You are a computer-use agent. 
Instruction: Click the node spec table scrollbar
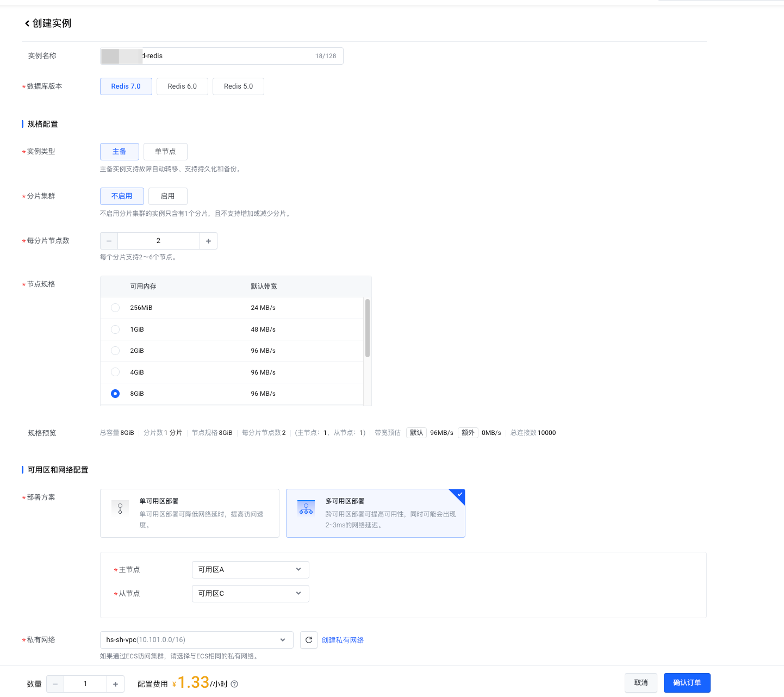(x=368, y=328)
